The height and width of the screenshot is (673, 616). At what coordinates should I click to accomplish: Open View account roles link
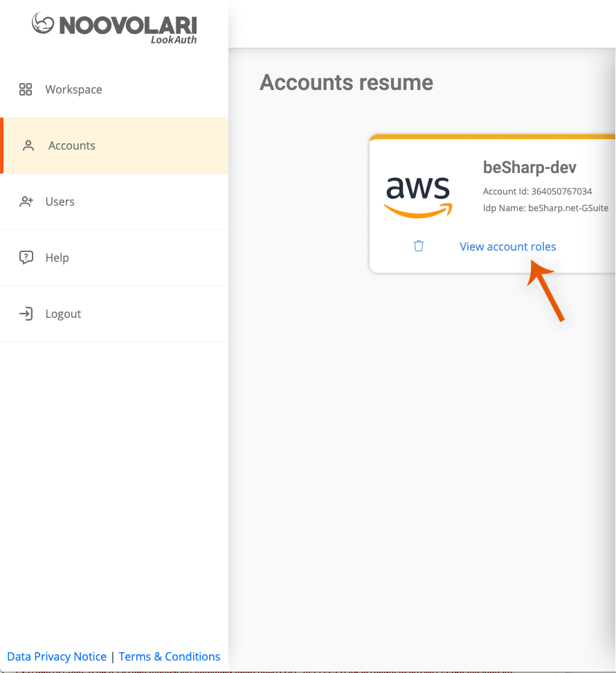pyautogui.click(x=507, y=246)
